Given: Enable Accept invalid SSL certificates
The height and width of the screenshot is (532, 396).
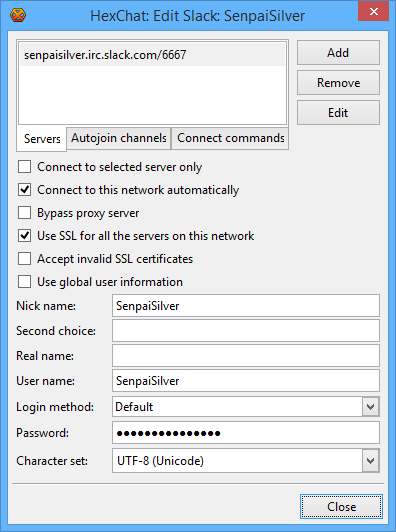Looking at the screenshot, I should point(24,259).
